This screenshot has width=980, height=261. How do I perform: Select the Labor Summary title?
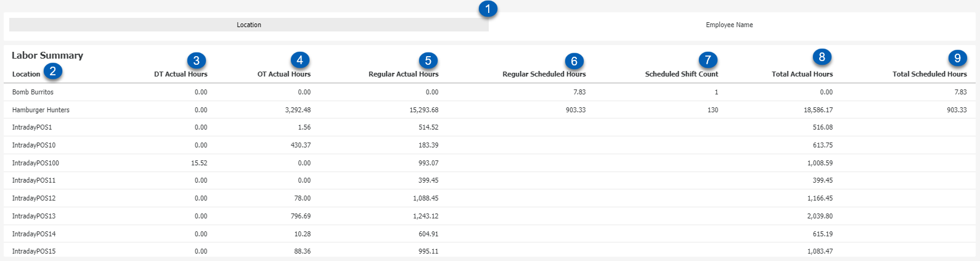(47, 56)
